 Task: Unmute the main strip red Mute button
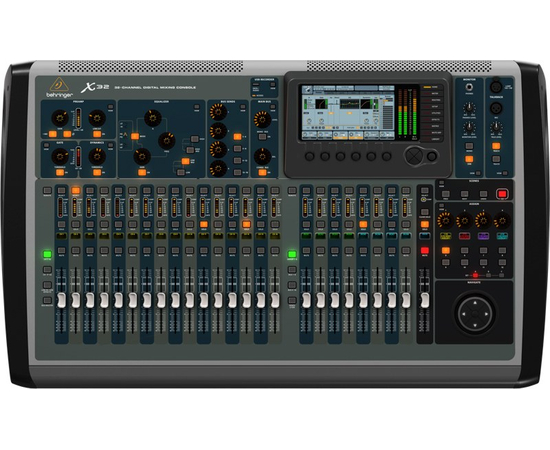click(425, 250)
